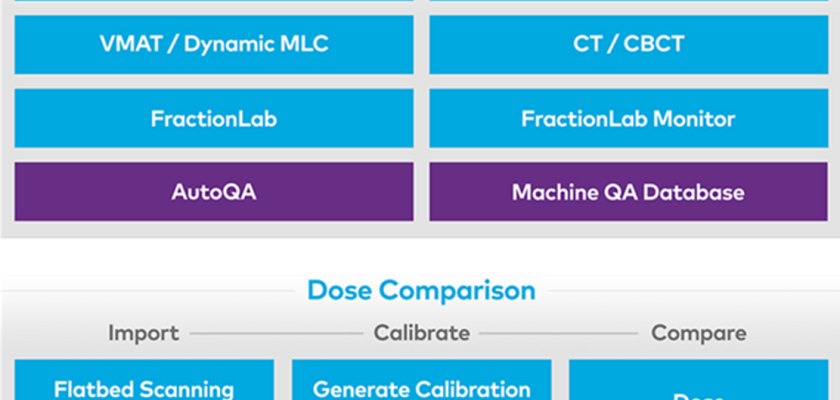This screenshot has height=400, width=840.
Task: Open the Machine QA Database tile
Action: pos(628,192)
